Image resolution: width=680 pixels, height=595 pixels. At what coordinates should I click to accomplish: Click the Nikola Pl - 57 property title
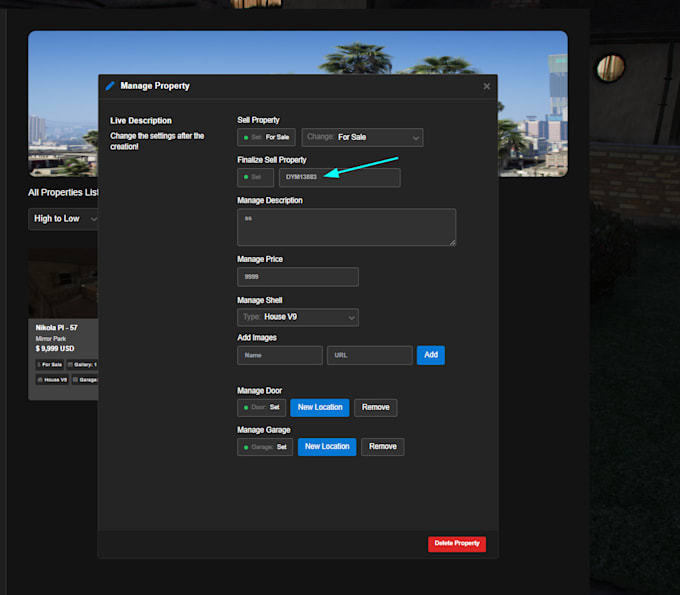tap(56, 328)
